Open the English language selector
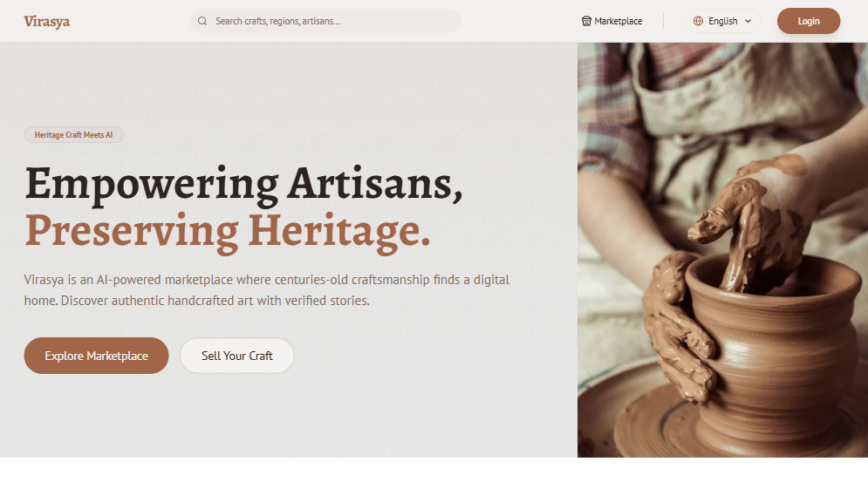This screenshot has width=868, height=482. tap(723, 21)
